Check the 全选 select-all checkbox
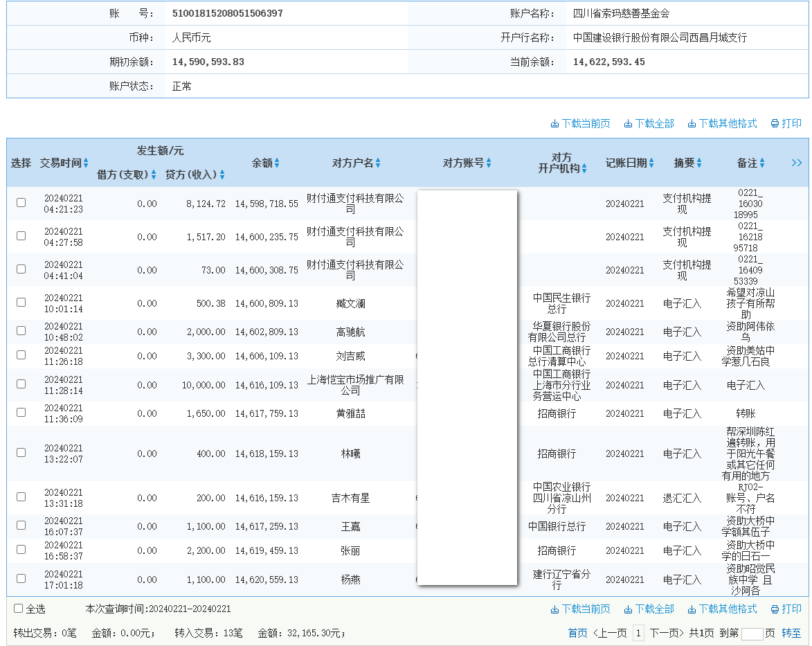 click(x=19, y=609)
